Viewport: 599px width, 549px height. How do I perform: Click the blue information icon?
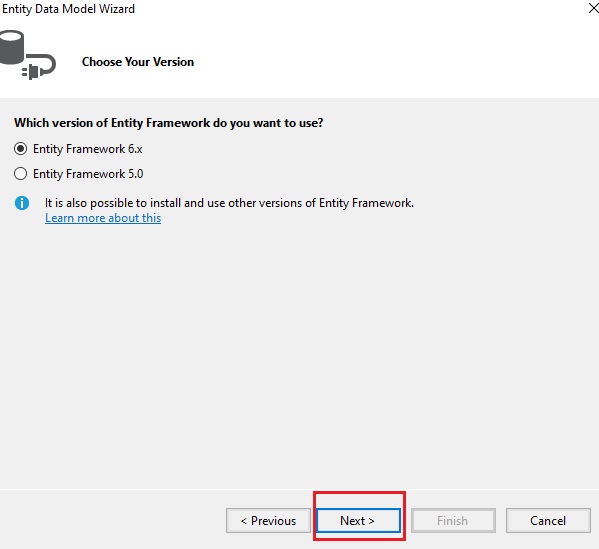click(22, 203)
